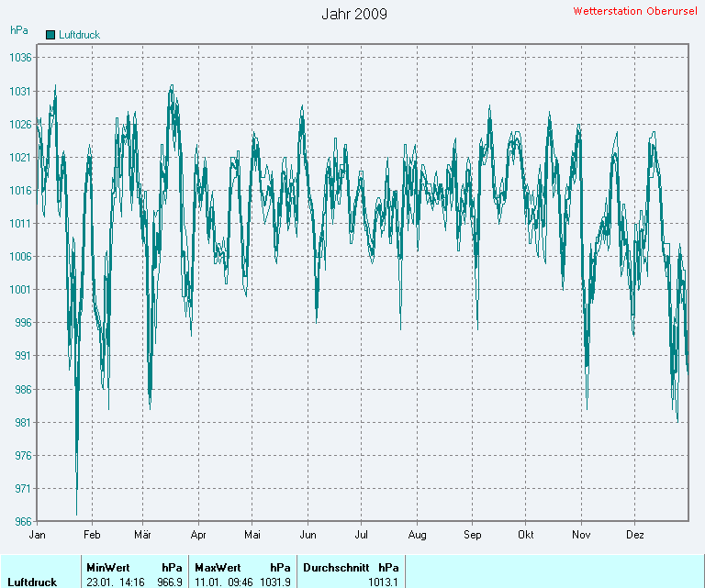
Task: Click the chart title 'Jahr 2009'
Action: point(353,14)
